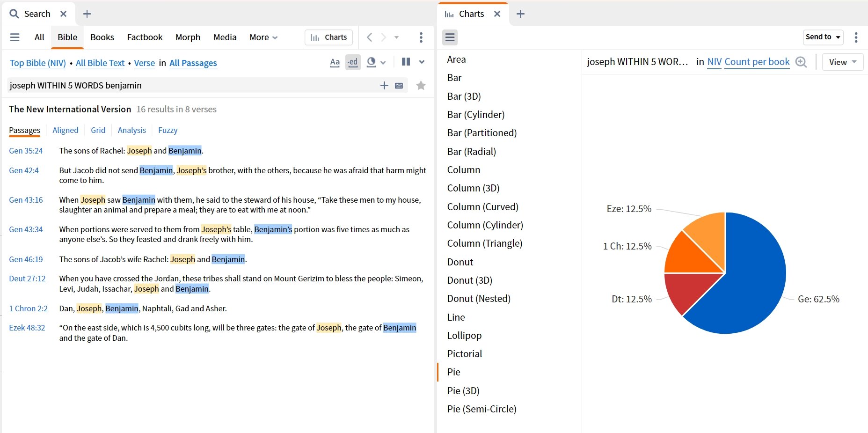Expand the layout options chevron

[422, 62]
